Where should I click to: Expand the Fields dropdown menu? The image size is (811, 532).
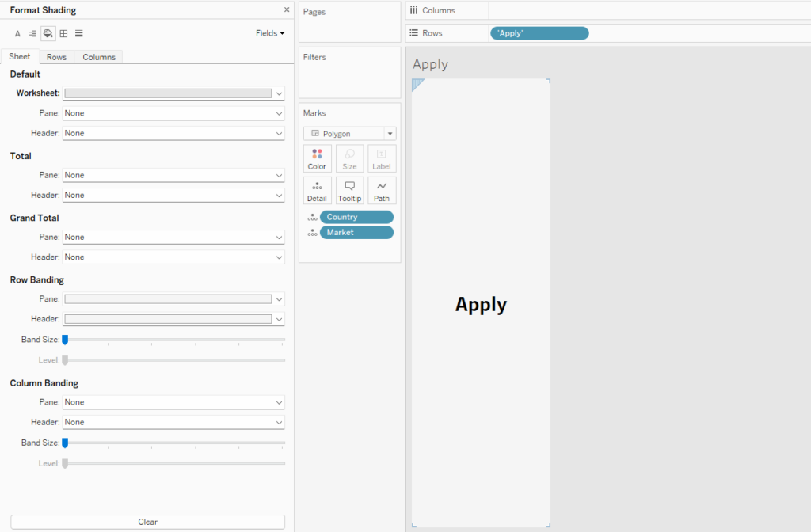270,33
